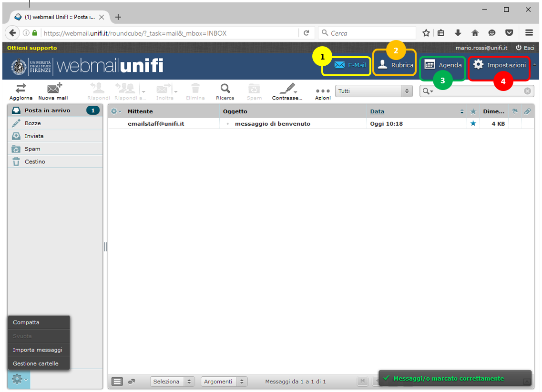Open the Bozze drafts folder
The image size is (542, 392).
click(x=55, y=123)
